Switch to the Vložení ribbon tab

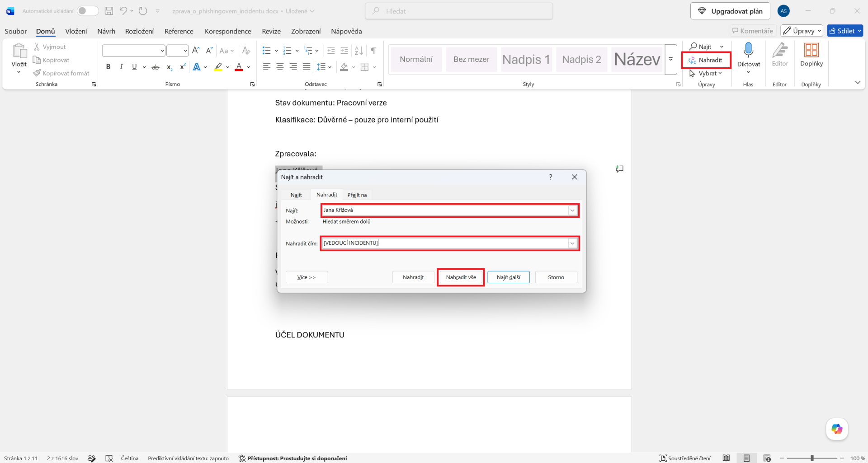coord(76,31)
